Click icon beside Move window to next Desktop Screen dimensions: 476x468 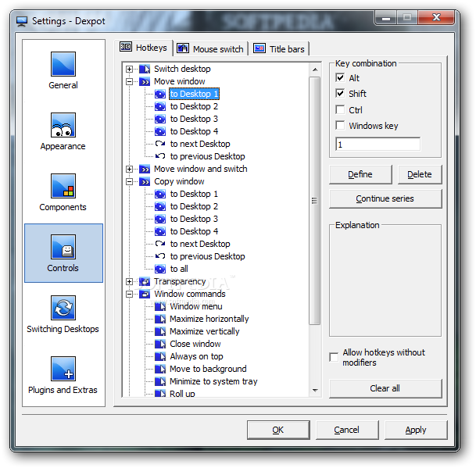160,144
